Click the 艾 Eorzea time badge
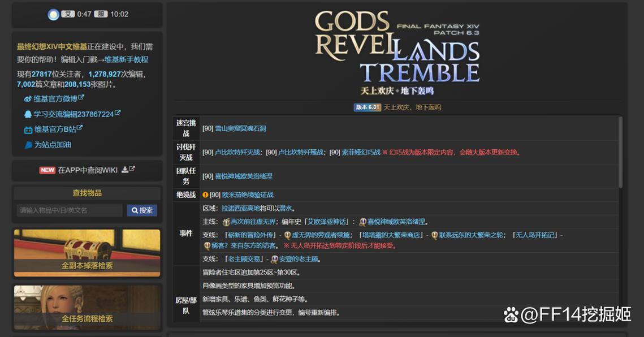This screenshot has width=644, height=337. point(68,14)
